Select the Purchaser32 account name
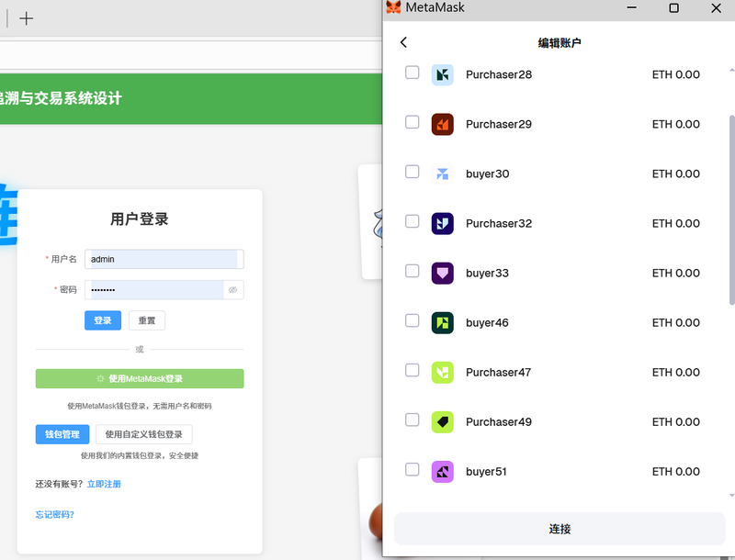Viewport: 735px width, 560px height. click(x=499, y=224)
